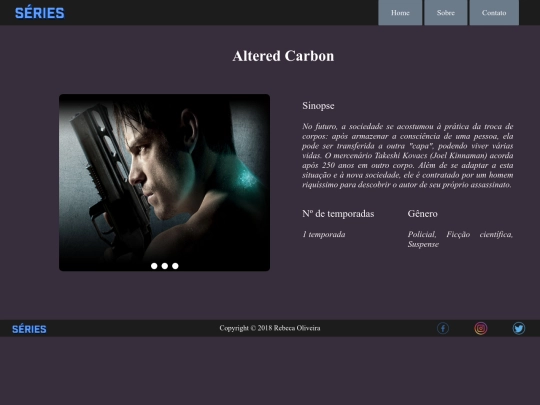Click the '1 temporada' value
The height and width of the screenshot is (405, 540).
coord(324,235)
